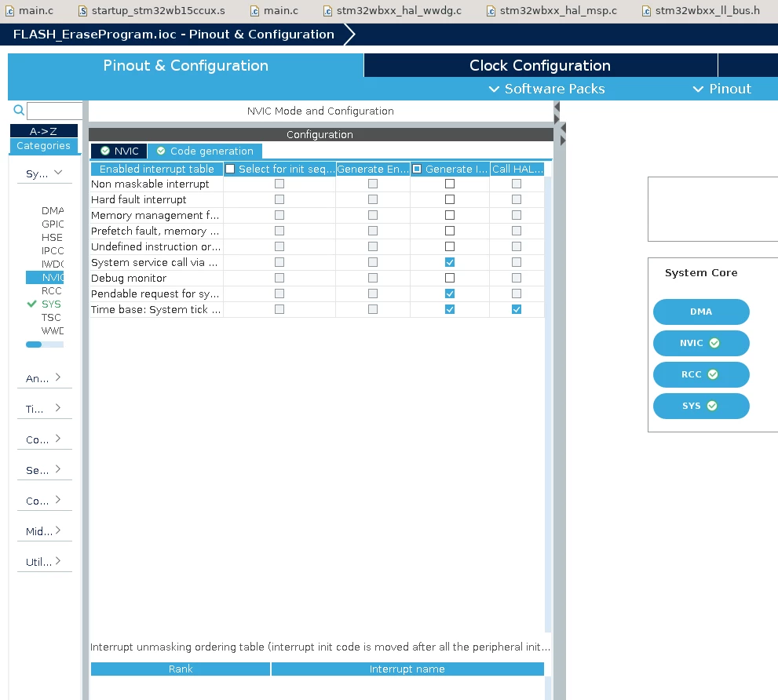This screenshot has height=700, width=778.
Task: Open the Pinout dropdown menu
Action: point(722,89)
